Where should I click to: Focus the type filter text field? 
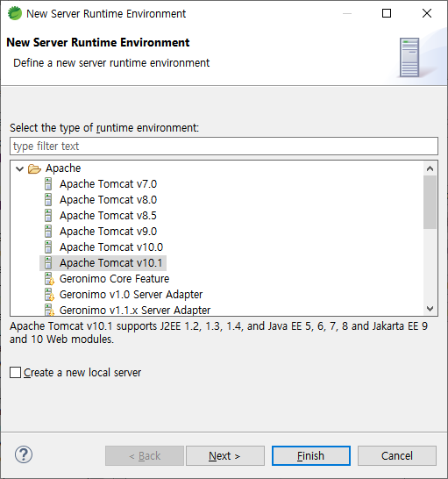coord(224,146)
